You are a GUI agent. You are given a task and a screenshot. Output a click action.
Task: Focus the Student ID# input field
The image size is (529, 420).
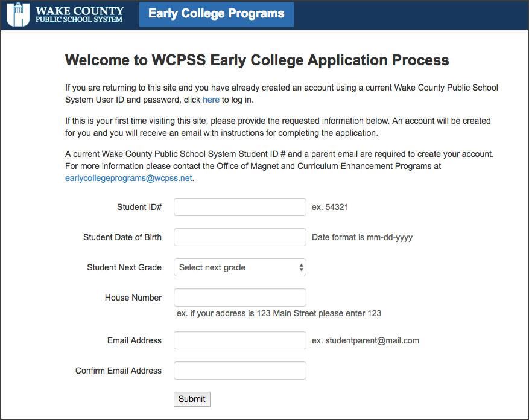pyautogui.click(x=240, y=207)
